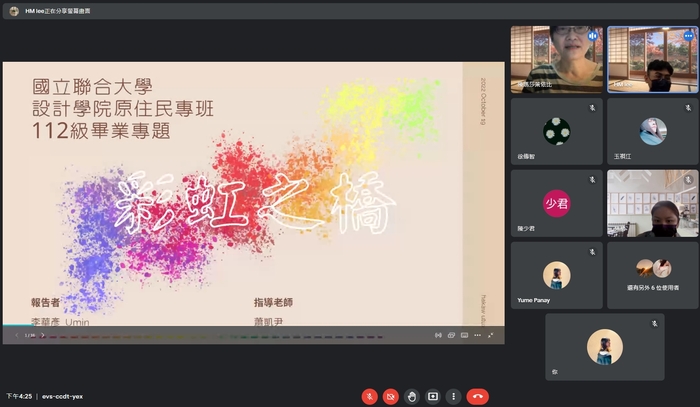Toggle the red camera off button
700x407 pixels.
[391, 396]
